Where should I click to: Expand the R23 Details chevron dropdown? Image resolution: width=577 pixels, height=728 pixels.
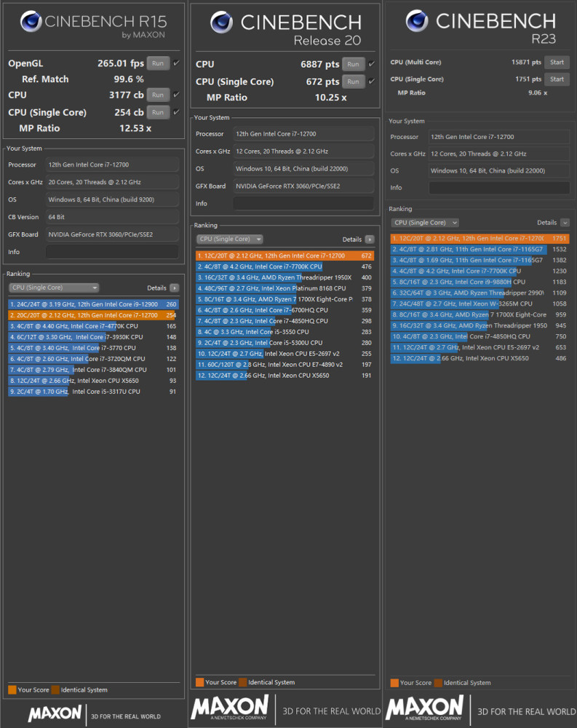pyautogui.click(x=565, y=223)
